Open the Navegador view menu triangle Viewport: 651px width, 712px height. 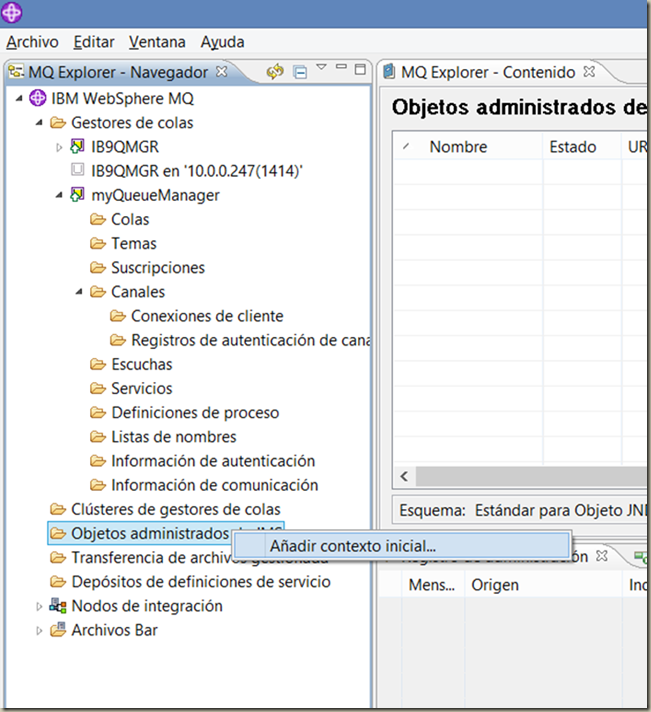pos(321,67)
